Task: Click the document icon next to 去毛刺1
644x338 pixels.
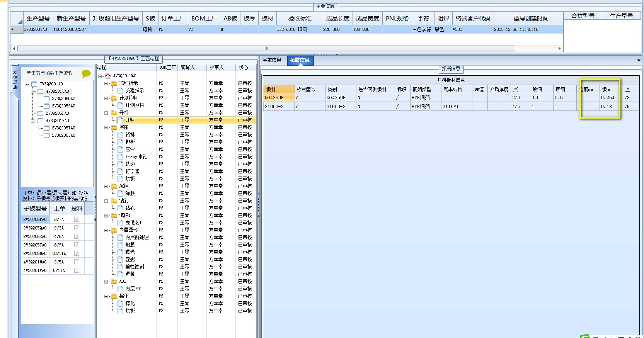Action: 120,223
